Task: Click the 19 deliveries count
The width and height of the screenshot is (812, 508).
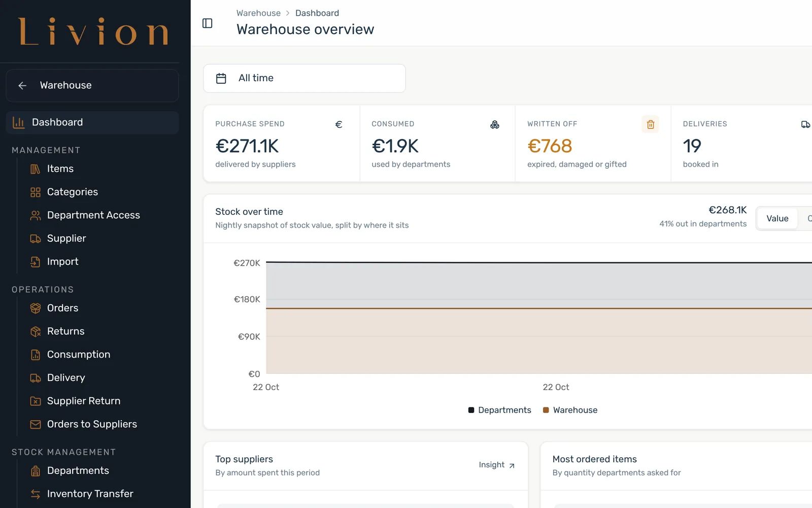Action: pos(692,146)
